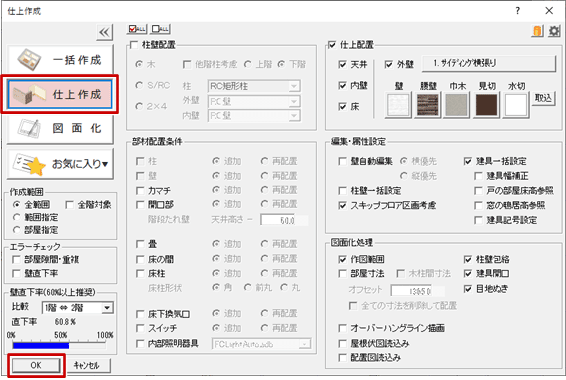This screenshot has height=380, width=566.
Task: Open the orange book icon at top right
Action: click(537, 31)
